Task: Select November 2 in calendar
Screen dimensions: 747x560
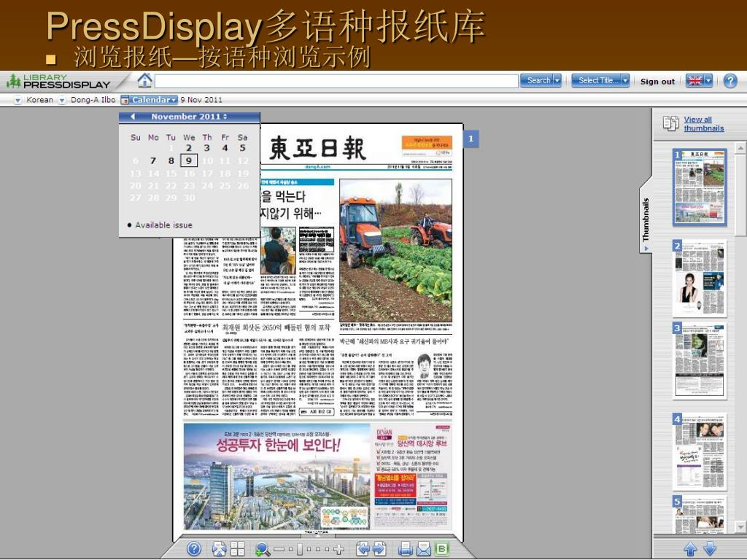Action: pos(189,148)
